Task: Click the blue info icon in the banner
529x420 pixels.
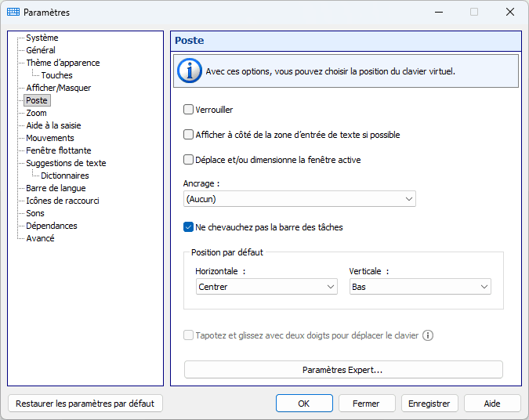Action: pos(190,71)
